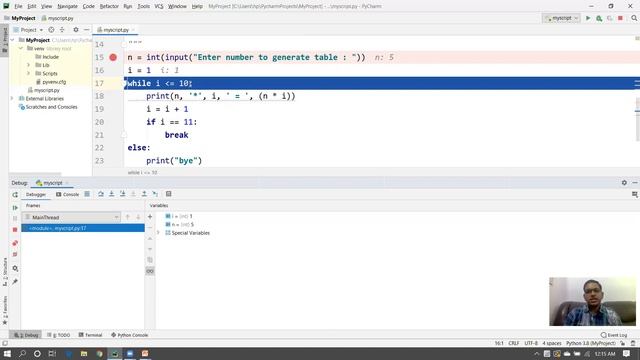
Task: Open Windows taskbar search
Action: 22,353
